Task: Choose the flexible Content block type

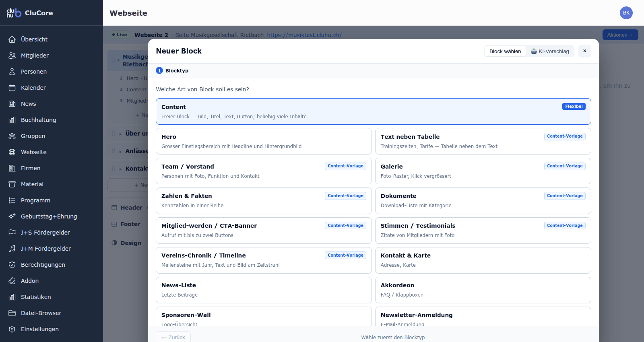Action: 374,111
